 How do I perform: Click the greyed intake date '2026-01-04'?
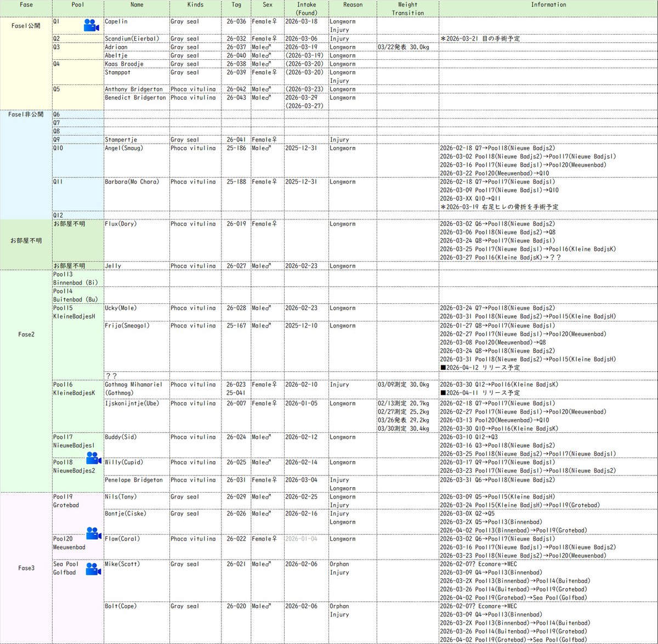tap(301, 539)
